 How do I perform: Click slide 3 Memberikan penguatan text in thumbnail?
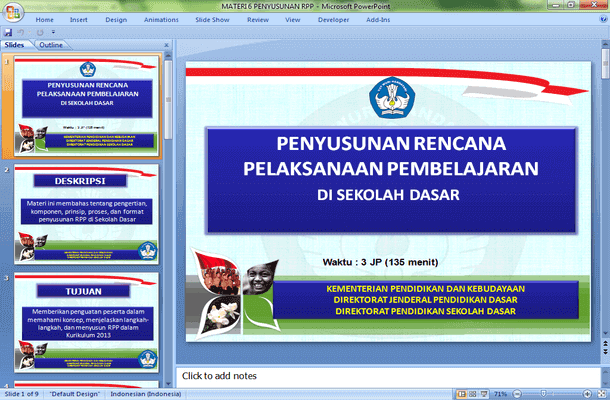point(88,323)
